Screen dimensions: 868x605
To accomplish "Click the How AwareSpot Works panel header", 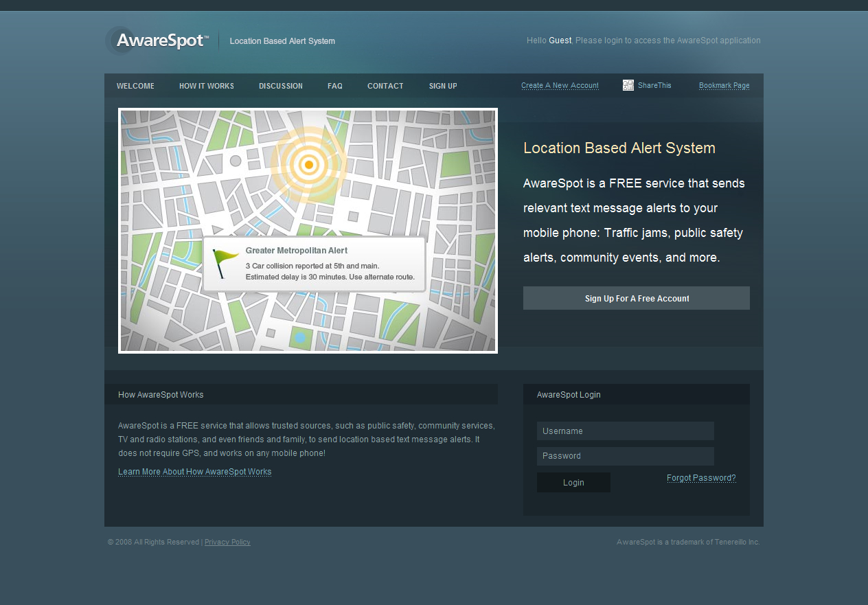I will (301, 394).
